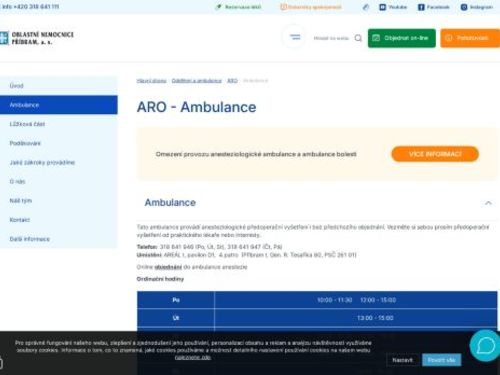500x375 pixels.
Task: Select Úvod in the sidebar menu
Action: point(59,86)
